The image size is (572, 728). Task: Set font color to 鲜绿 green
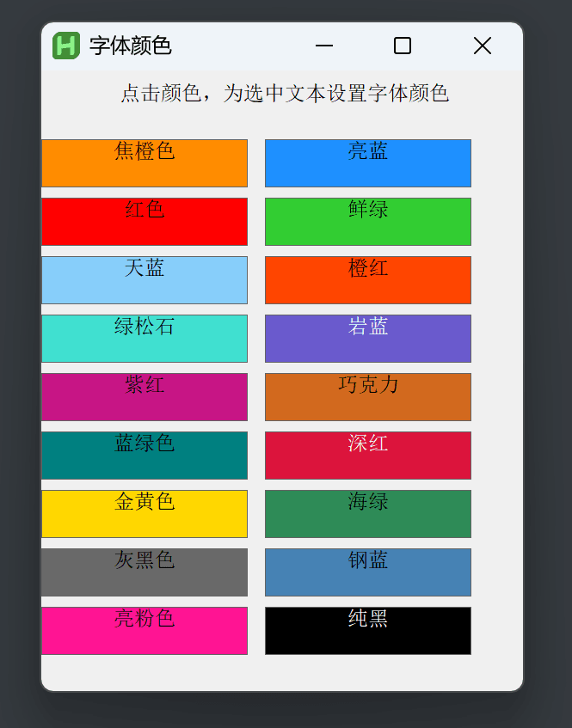point(368,222)
